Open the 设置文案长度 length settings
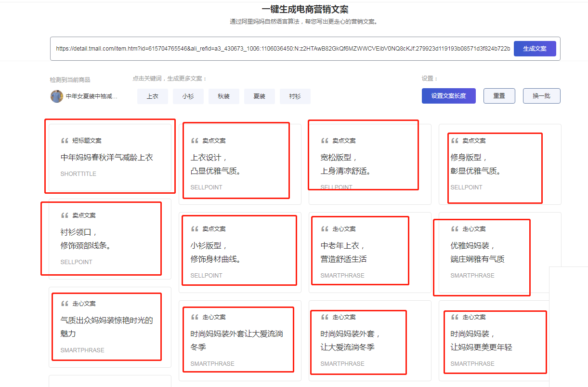The image size is (588, 387). 448,95
